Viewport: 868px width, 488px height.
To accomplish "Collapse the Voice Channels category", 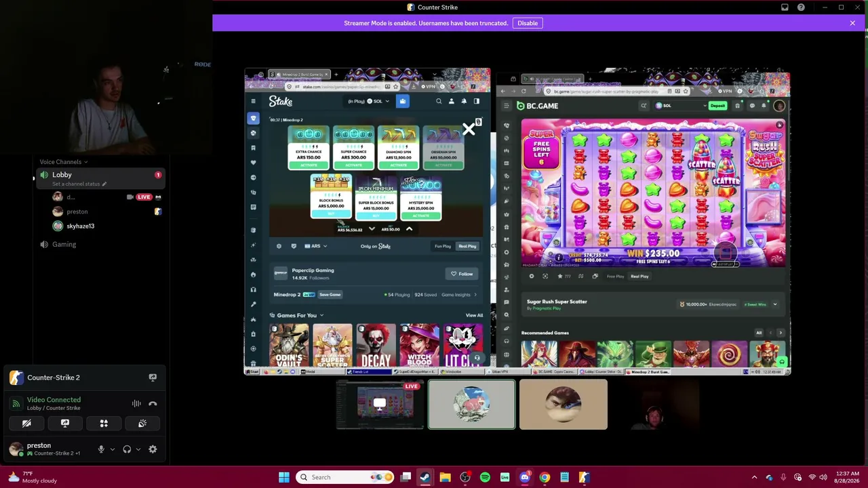I will point(64,162).
